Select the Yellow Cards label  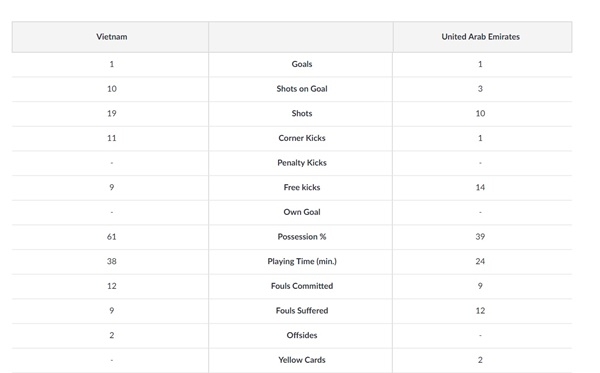302,360
